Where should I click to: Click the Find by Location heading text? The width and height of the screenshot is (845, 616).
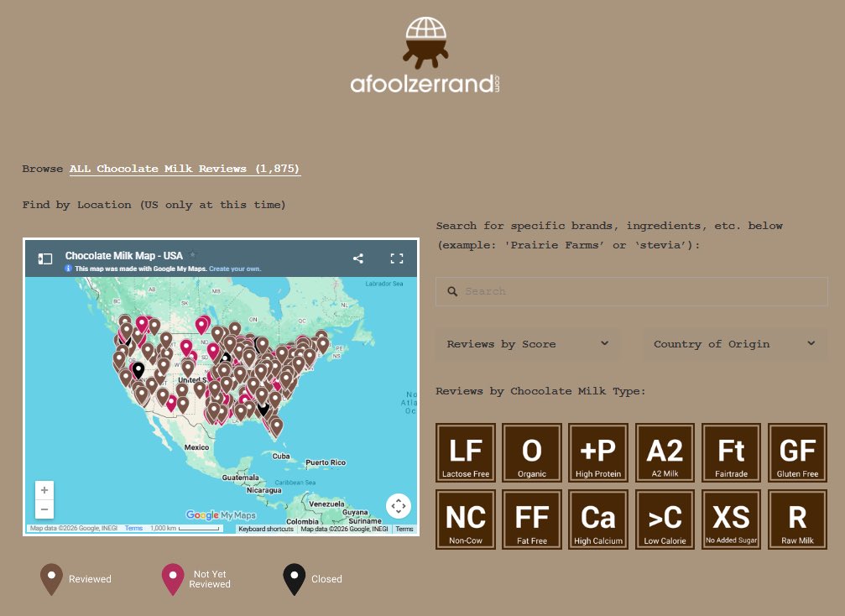[x=154, y=205]
